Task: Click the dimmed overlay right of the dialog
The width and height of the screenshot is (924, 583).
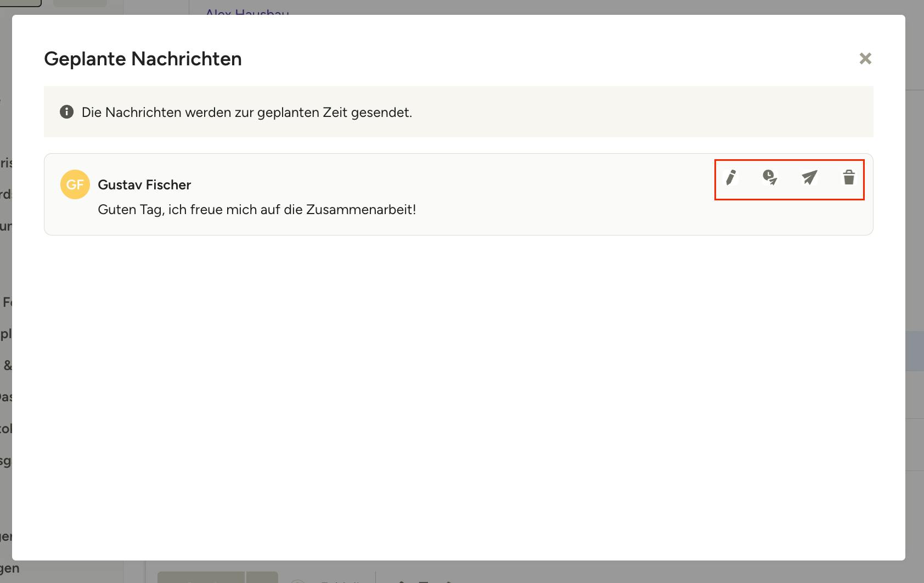Action: click(915, 220)
